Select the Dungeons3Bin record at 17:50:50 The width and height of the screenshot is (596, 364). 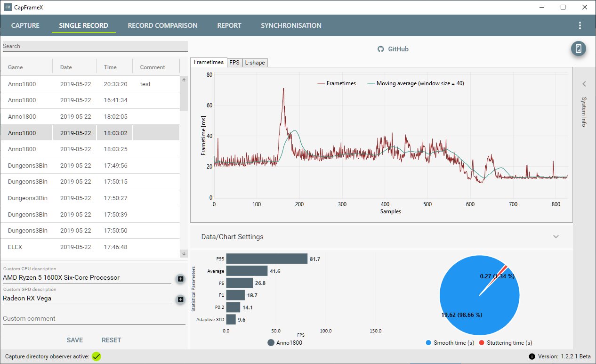coord(90,231)
